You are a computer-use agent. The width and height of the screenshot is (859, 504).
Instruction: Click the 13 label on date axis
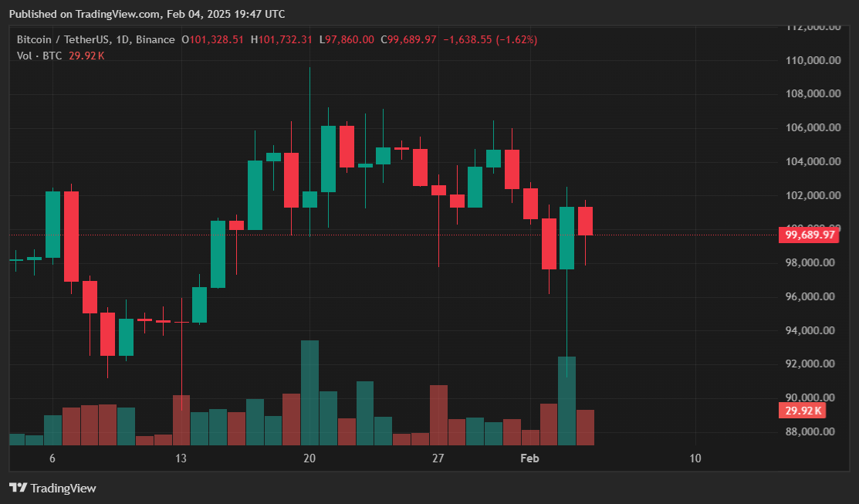181,458
